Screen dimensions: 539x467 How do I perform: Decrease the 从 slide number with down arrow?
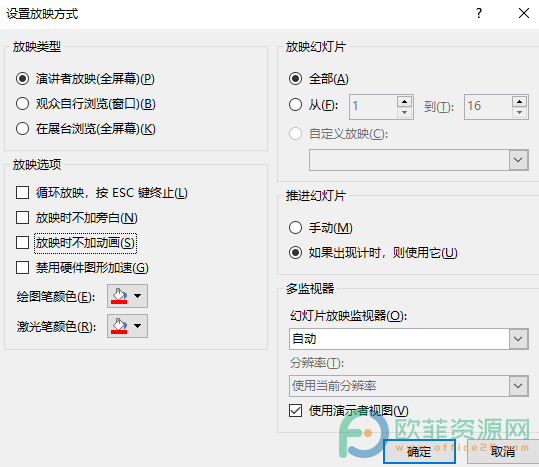coord(405,112)
